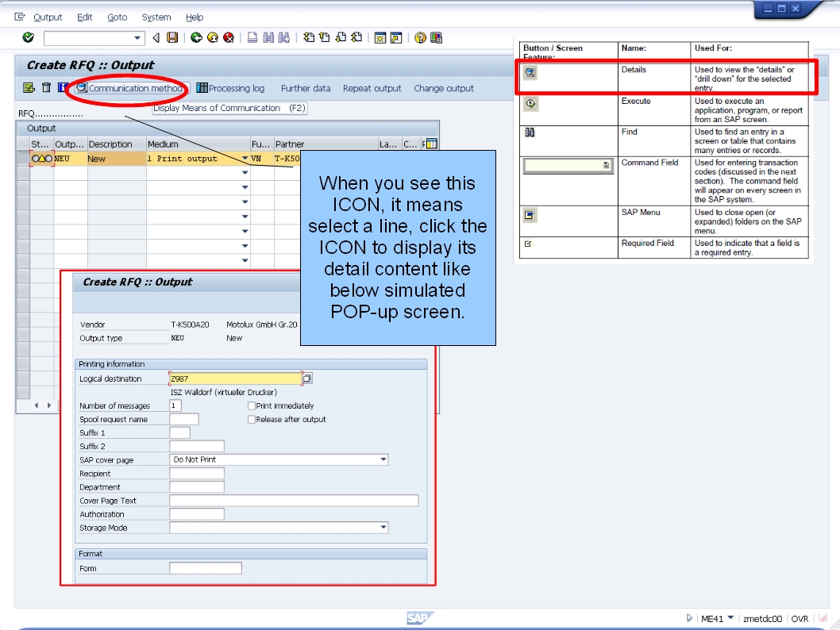Open the Goto menu
840x630 pixels.
coord(117,17)
